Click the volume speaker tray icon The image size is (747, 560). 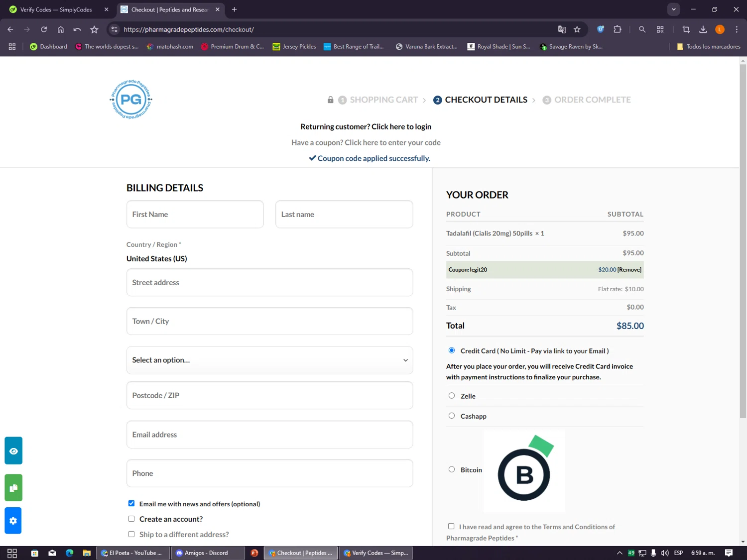(665, 553)
